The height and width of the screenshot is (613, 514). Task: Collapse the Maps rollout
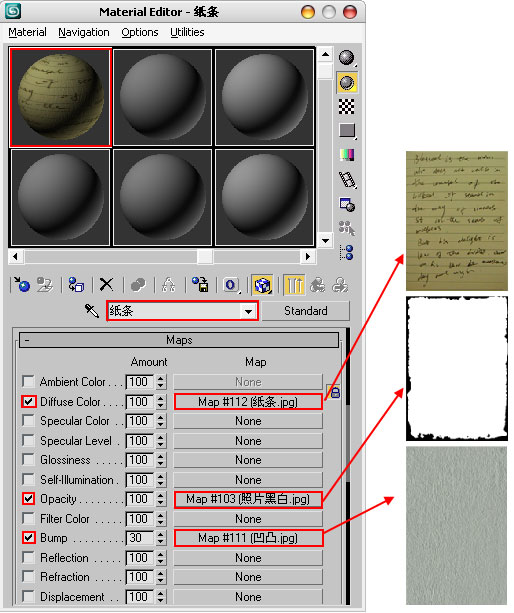pyautogui.click(x=179, y=340)
